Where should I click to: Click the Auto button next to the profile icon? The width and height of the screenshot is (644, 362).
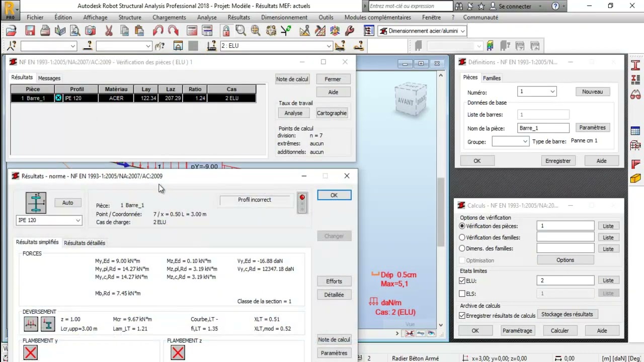[x=67, y=203]
